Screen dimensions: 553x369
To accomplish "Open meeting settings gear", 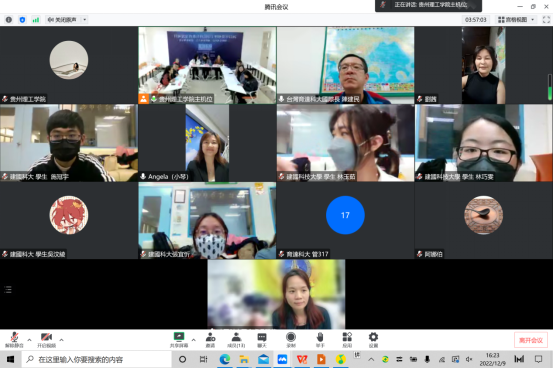I will [x=373, y=340].
